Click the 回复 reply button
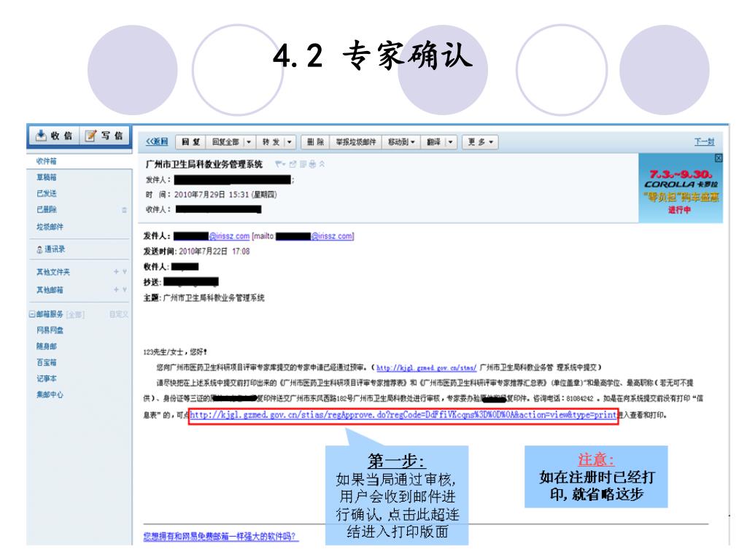747x560 pixels. 190,142
